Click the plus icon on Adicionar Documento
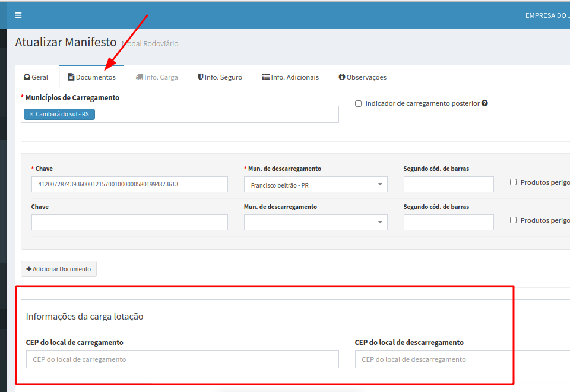Viewport: 570px width, 392px height. (28, 269)
